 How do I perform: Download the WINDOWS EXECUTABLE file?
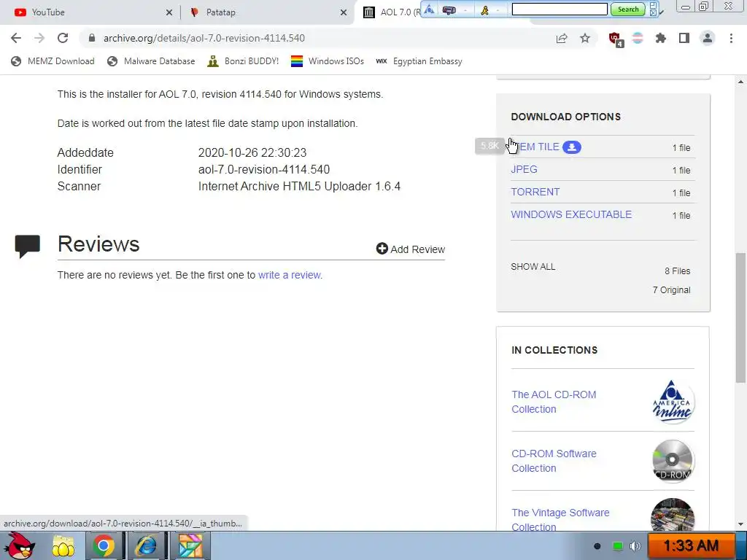571,214
